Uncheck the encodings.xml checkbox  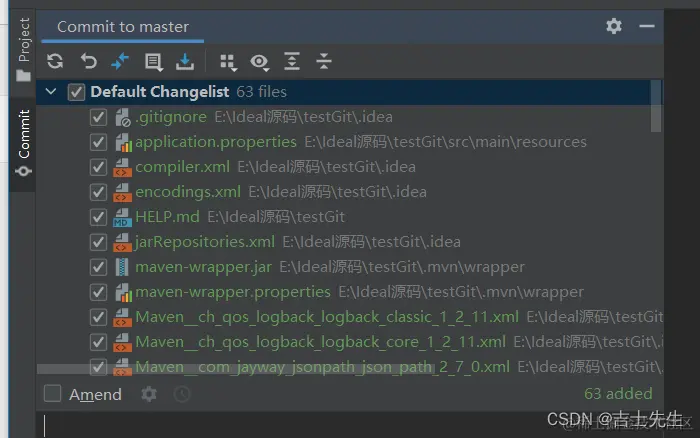point(98,192)
